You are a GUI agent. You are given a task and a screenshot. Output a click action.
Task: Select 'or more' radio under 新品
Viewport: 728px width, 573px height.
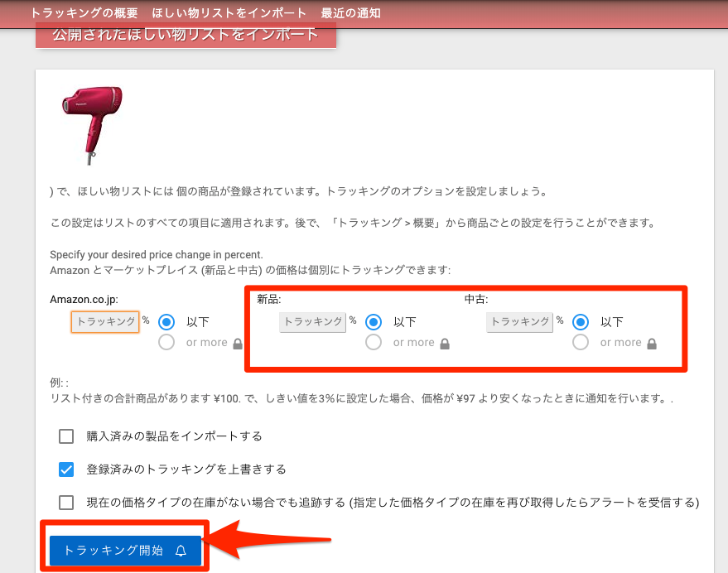(374, 343)
